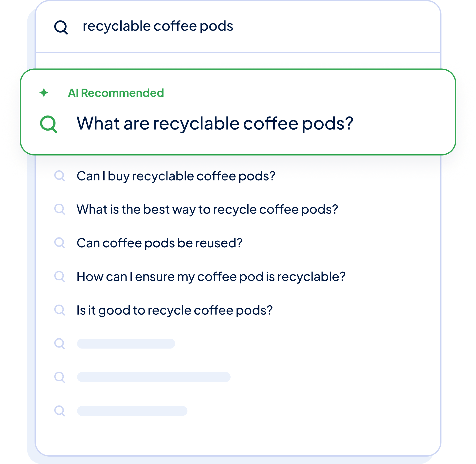
Task: Click magnifier icon beside 'Can coffee pods be reused?'
Action: [x=59, y=243]
